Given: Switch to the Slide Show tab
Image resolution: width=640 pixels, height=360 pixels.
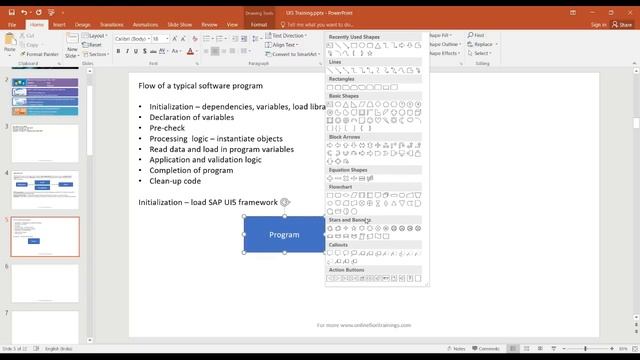Looking at the screenshot, I should point(180,25).
